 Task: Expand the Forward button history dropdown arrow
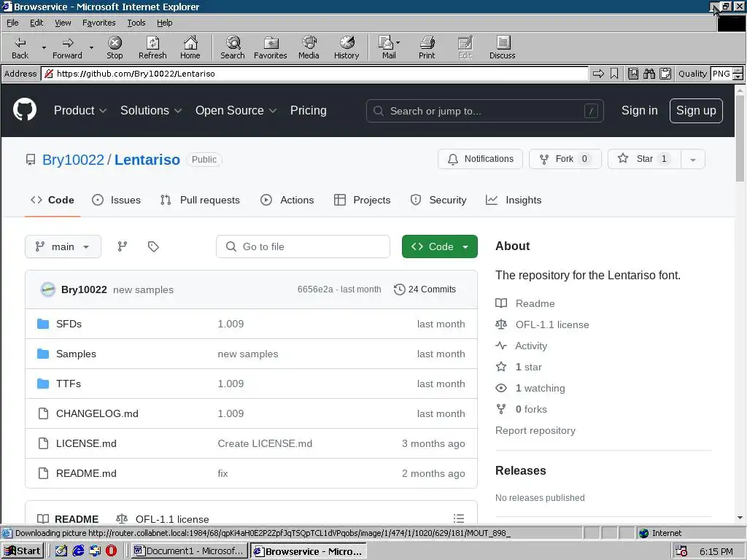pos(91,47)
